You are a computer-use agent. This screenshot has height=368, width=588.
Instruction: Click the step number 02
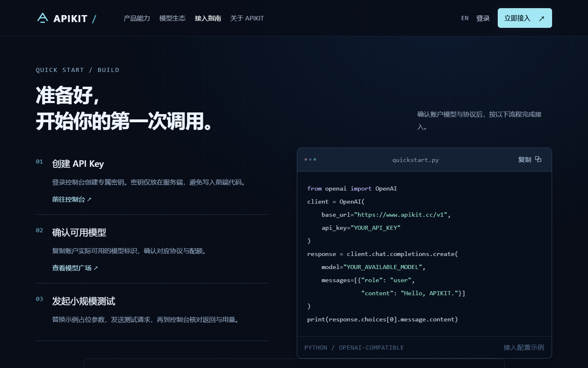click(x=40, y=230)
